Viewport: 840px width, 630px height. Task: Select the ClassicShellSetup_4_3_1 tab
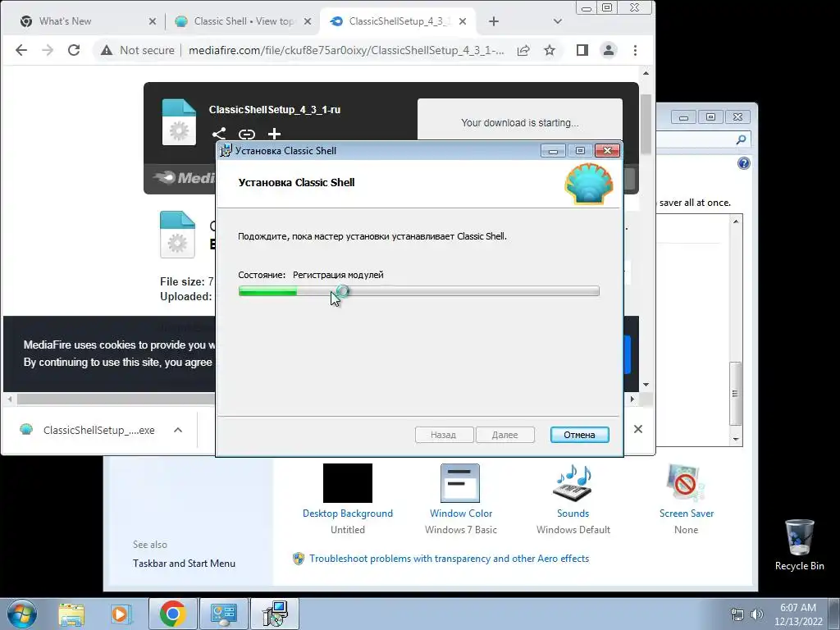pyautogui.click(x=399, y=21)
